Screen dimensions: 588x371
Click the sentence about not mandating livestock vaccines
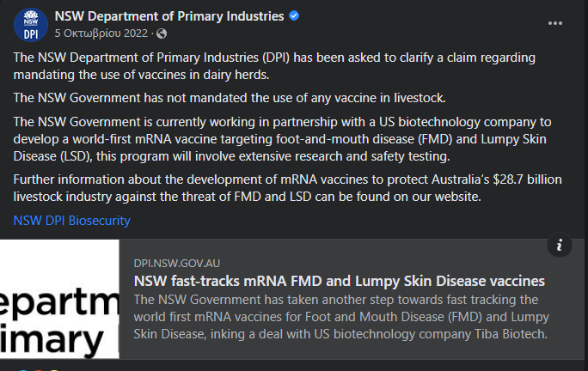[230, 98]
